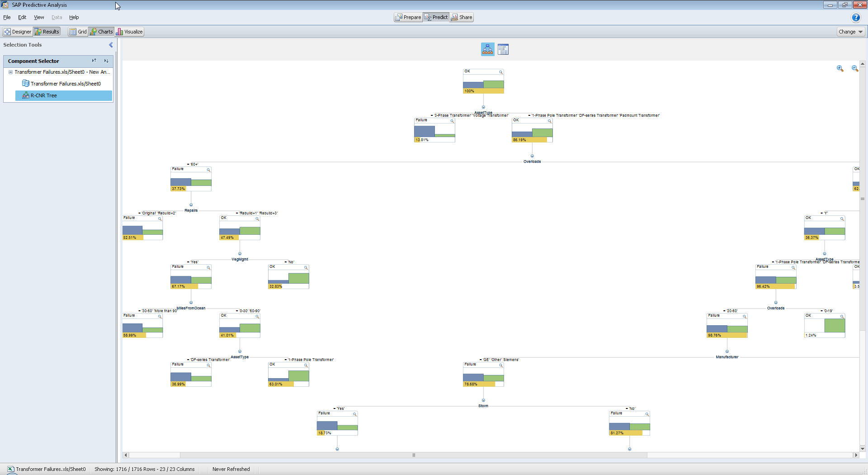Click magnifier on root OK 100% node
This screenshot has width=868, height=475.
coord(501,72)
